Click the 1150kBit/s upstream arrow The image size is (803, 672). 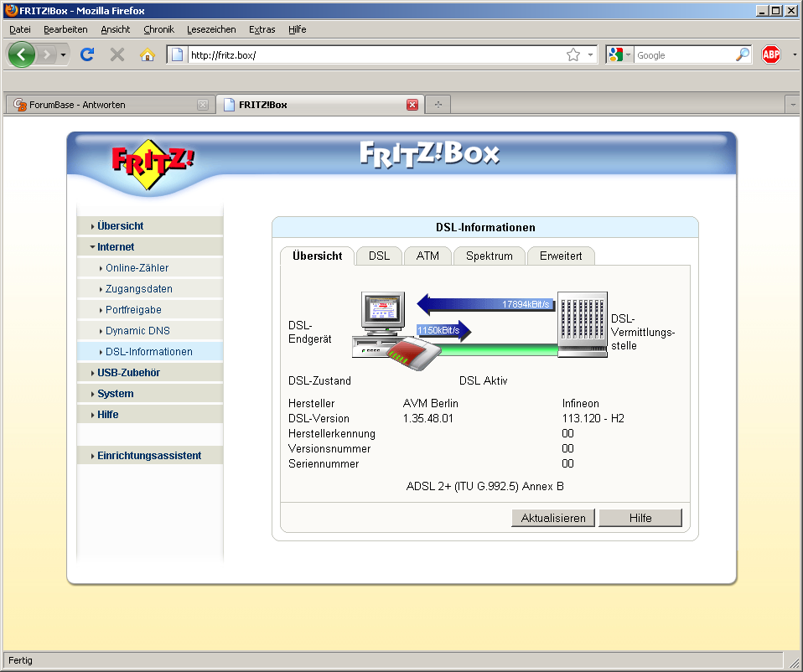(x=443, y=331)
